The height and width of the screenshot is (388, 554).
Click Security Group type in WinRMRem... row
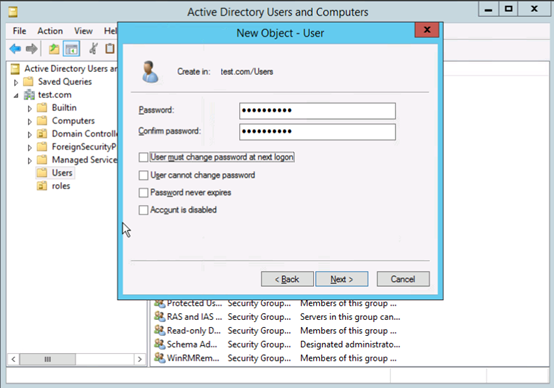click(259, 358)
